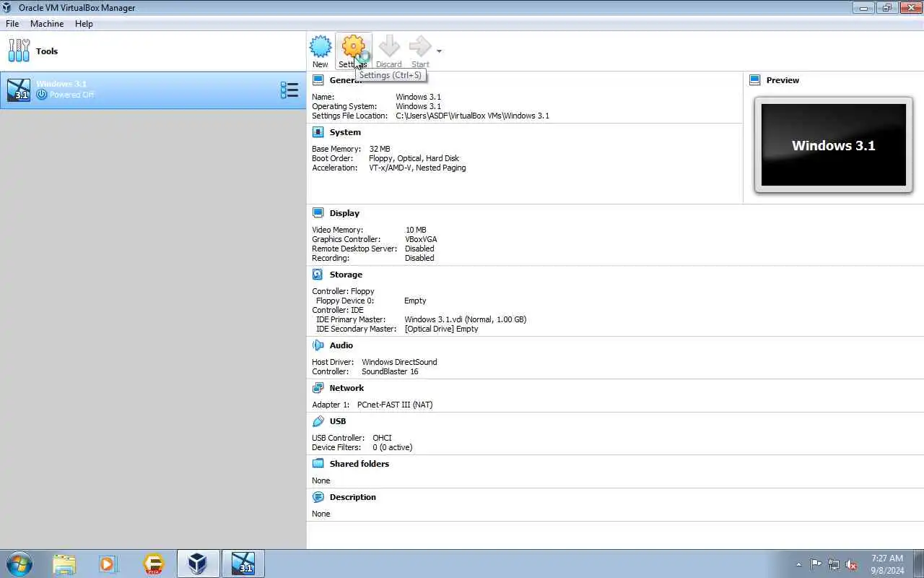
Task: Click the System section chip icon
Action: tap(318, 132)
